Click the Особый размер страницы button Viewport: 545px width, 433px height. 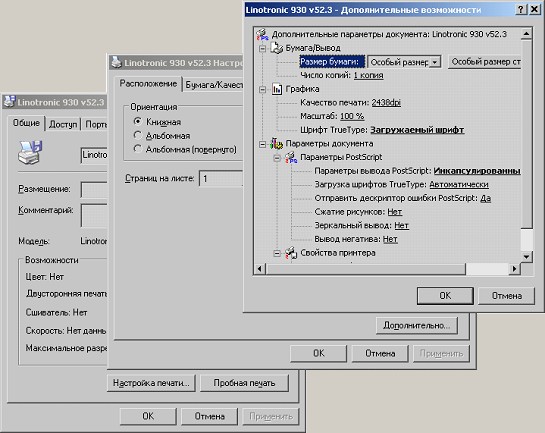click(x=485, y=62)
